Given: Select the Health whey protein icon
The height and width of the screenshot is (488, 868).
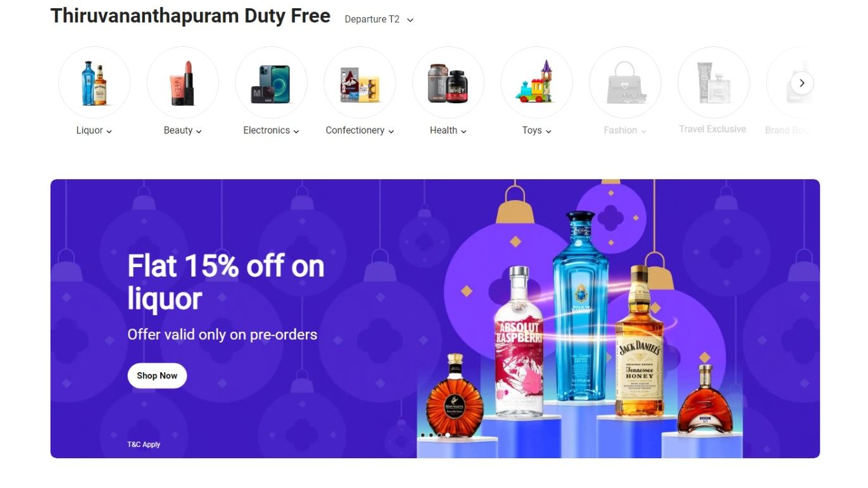Looking at the screenshot, I should click(448, 83).
